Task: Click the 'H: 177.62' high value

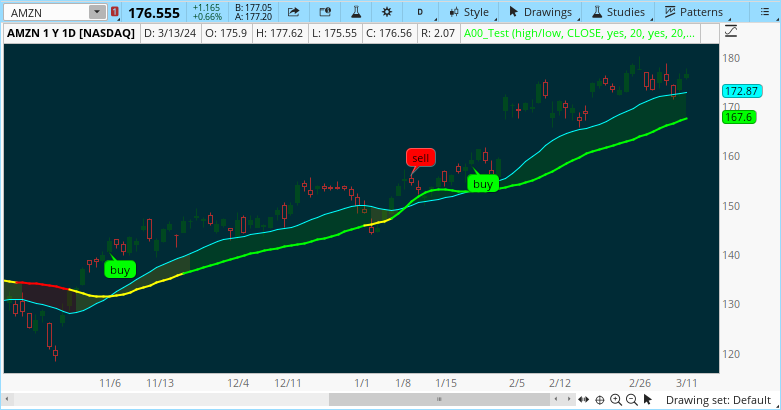Action: [x=279, y=33]
